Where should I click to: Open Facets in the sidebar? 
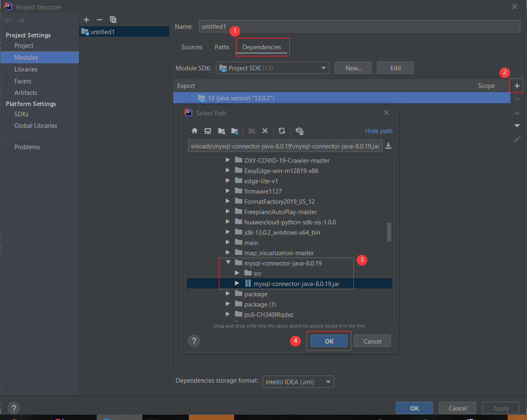(x=23, y=81)
